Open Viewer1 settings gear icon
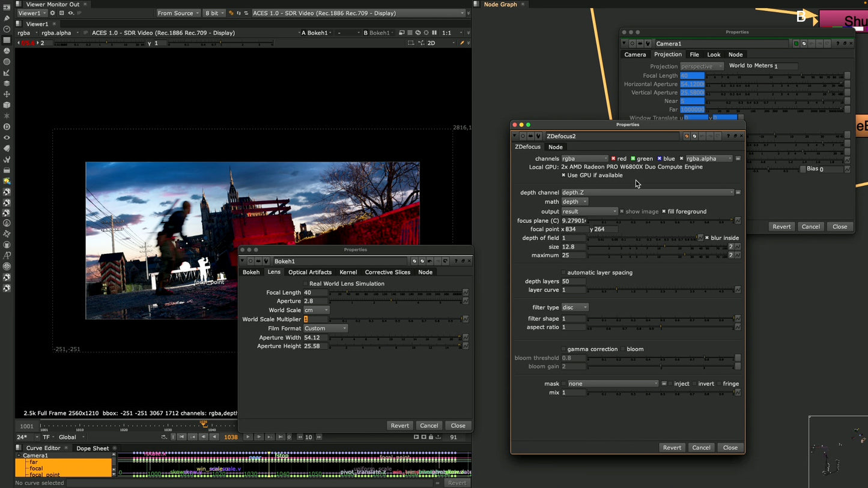868x488 pixels. tap(52, 13)
